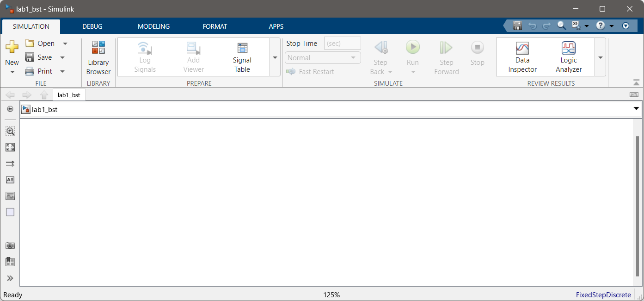Collapse the ribbon toolstrip
The height and width of the screenshot is (301, 644).
pyautogui.click(x=636, y=82)
